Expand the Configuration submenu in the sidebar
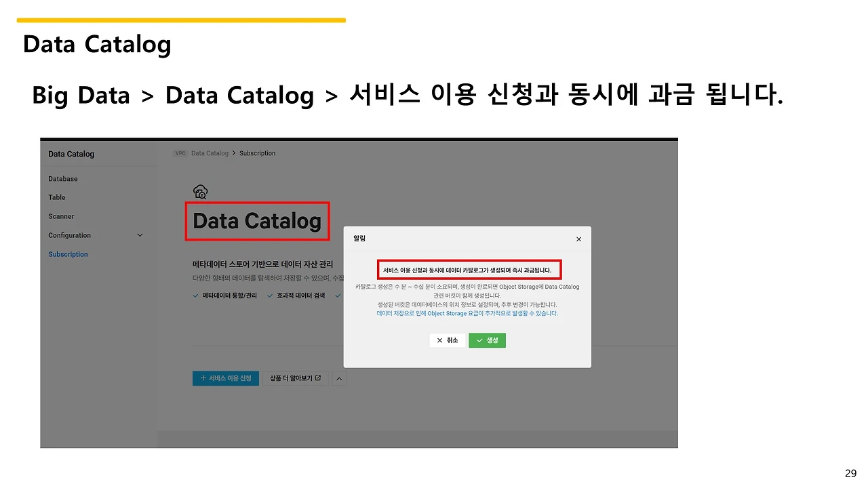Image resolution: width=868 pixels, height=488 pixels. 140,235
